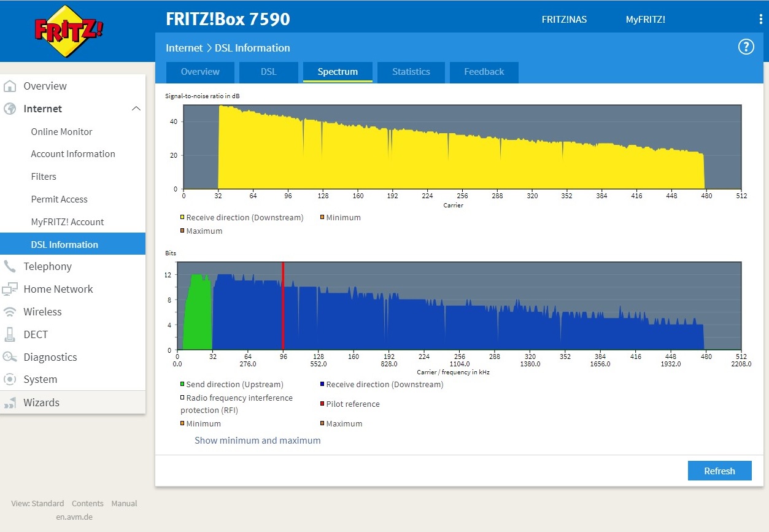The width and height of the screenshot is (769, 532).
Task: Select DSL Information in sidebar
Action: (x=72, y=244)
